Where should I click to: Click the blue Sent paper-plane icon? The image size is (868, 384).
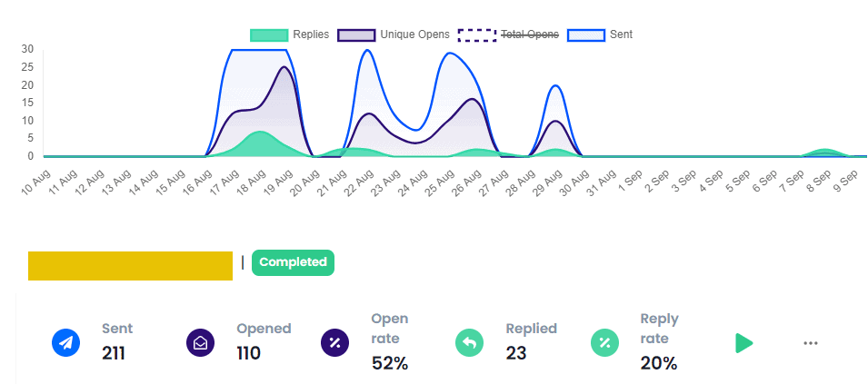(x=65, y=342)
